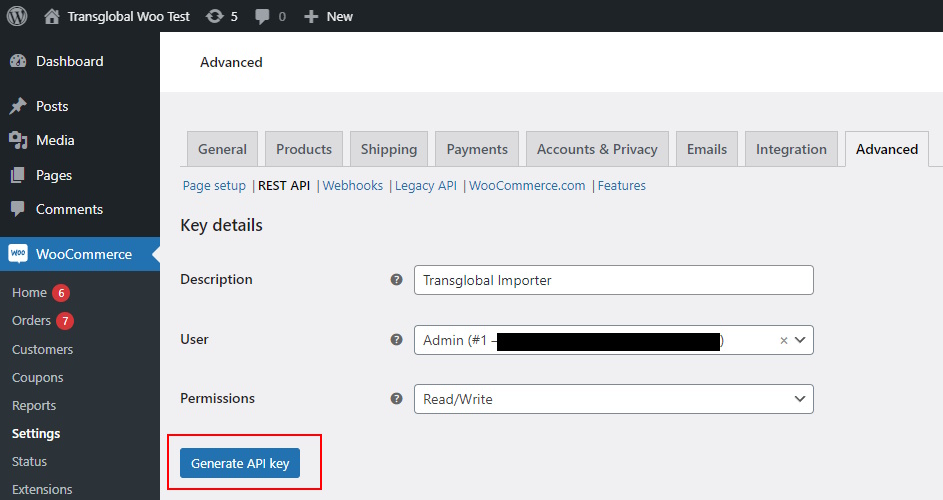Image resolution: width=943 pixels, height=500 pixels.
Task: Click the red 6 badge beside Home
Action: 61,293
